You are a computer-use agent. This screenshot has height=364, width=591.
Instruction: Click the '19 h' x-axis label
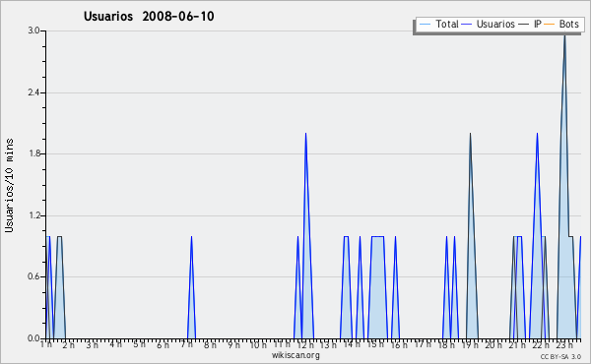[470, 344]
